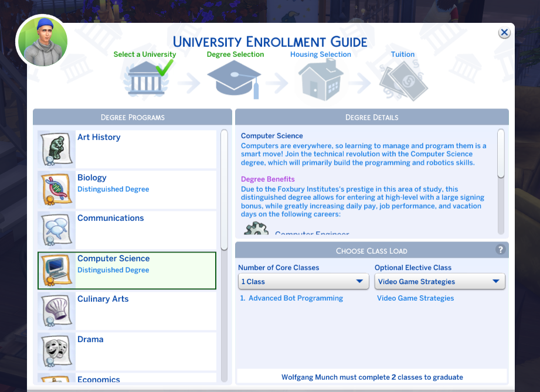The image size is (540, 392).
Task: Click the house step icon
Action: click(321, 80)
